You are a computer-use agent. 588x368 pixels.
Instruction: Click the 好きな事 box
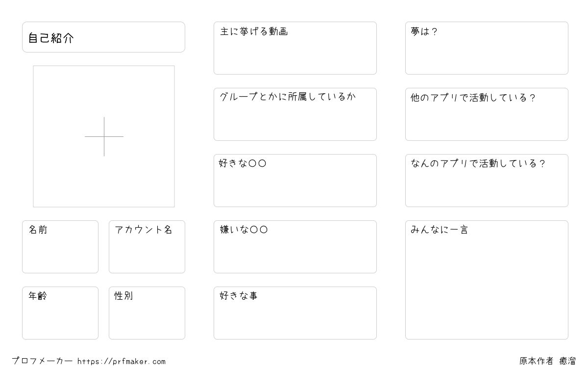295,313
